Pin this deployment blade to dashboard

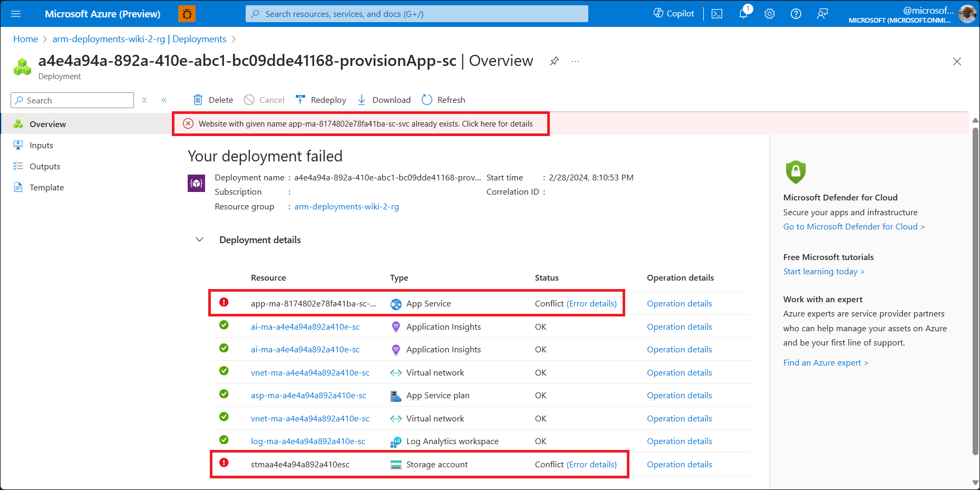point(554,61)
